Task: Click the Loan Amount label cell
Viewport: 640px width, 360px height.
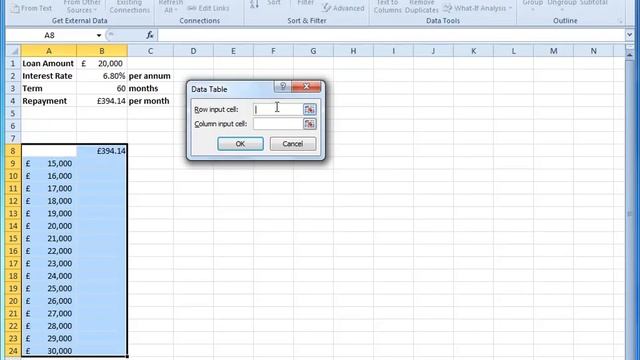Action: pos(49,64)
